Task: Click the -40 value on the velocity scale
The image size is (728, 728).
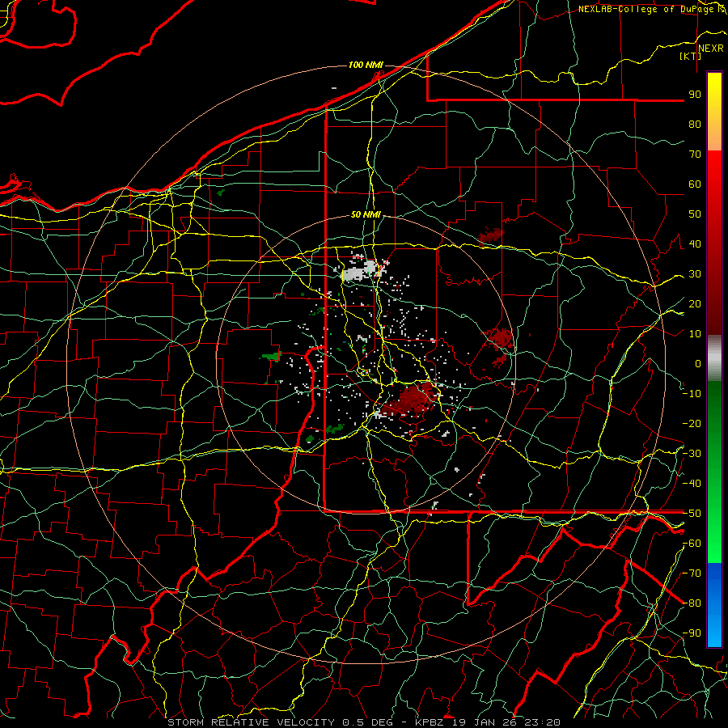Action: tap(692, 484)
